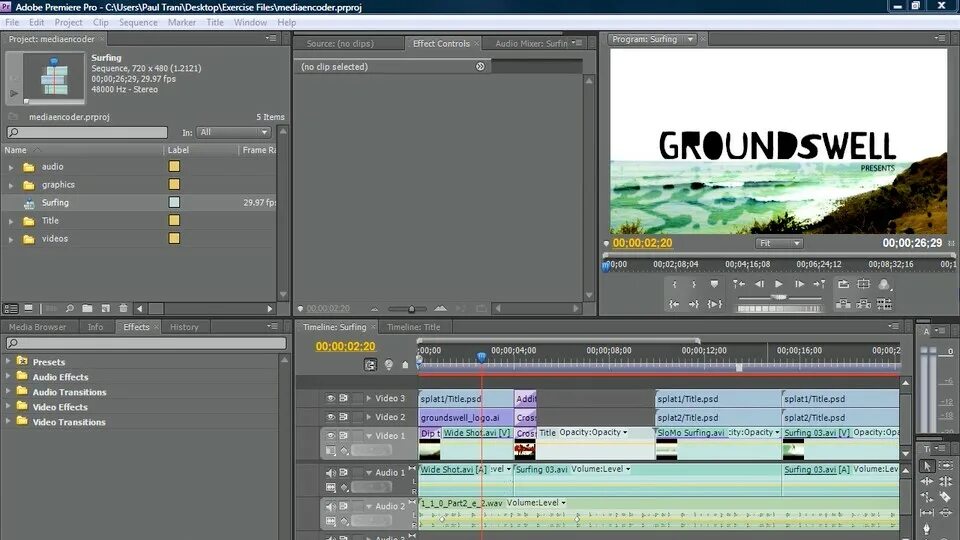Click Go to Out Point button
This screenshot has height=540, width=960.
coord(694,304)
